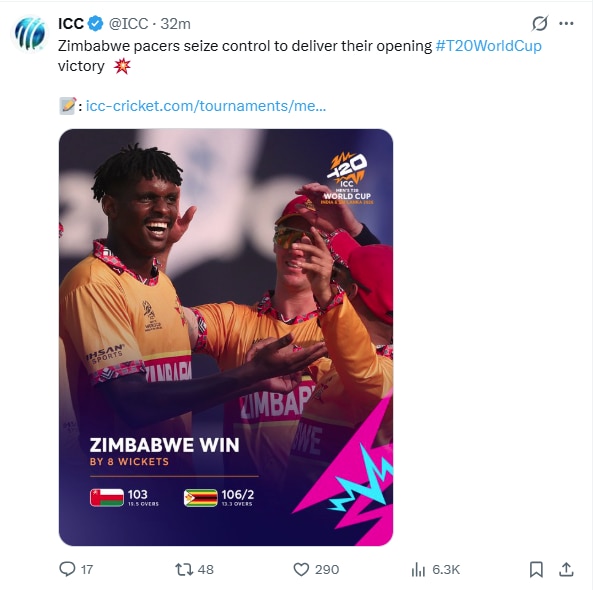Open the three-dot more options menu
Image resolution: width=593 pixels, height=590 pixels.
566,23
